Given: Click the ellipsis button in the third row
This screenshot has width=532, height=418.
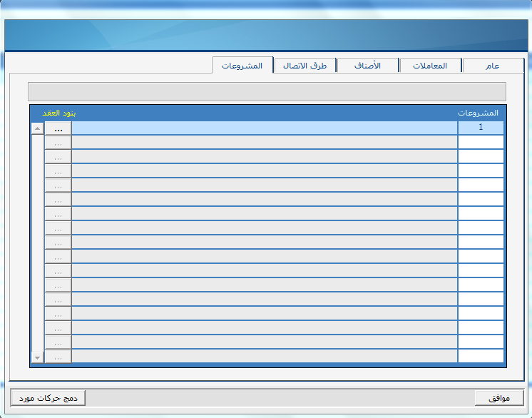Looking at the screenshot, I should (58, 157).
